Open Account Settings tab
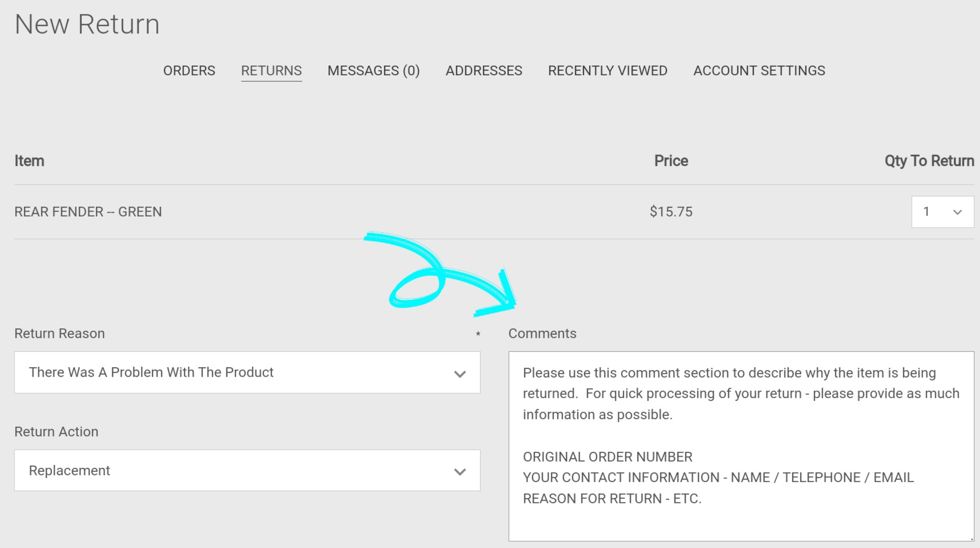This screenshot has width=980, height=548. click(759, 71)
